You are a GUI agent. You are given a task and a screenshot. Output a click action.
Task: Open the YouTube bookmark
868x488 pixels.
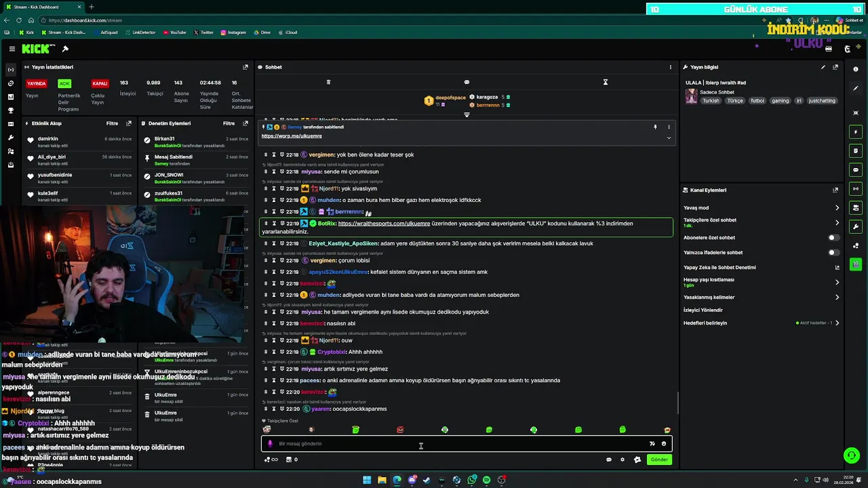[x=174, y=33]
